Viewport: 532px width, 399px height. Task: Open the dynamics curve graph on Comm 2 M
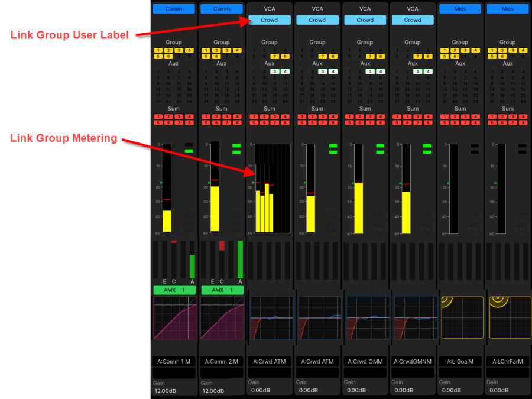(x=222, y=318)
